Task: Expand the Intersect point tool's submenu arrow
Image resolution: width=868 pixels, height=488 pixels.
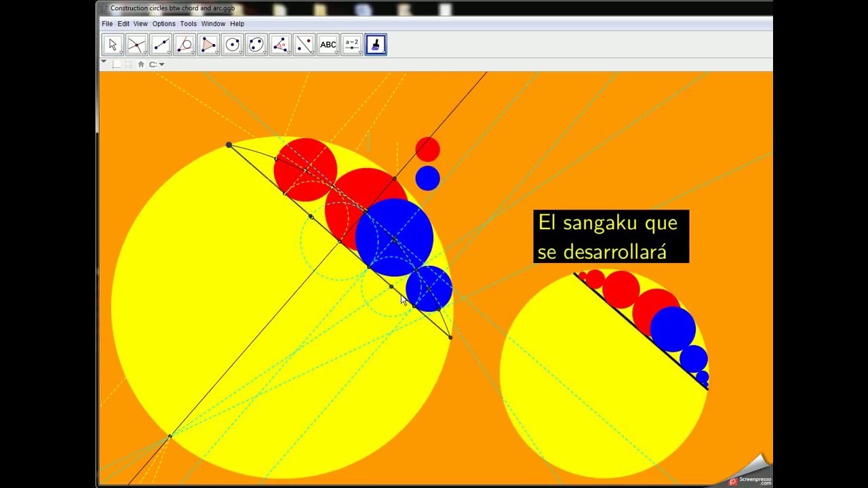Action: [145, 53]
